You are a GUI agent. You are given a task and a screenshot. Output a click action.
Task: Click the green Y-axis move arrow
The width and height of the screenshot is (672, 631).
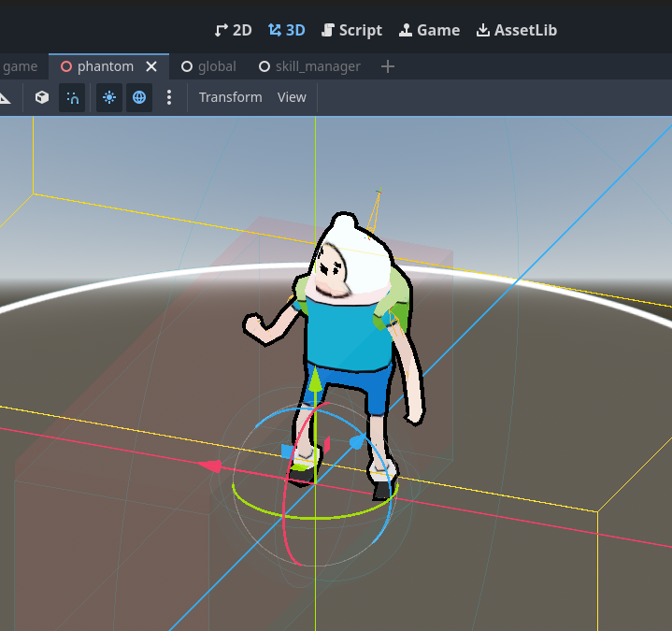click(315, 380)
